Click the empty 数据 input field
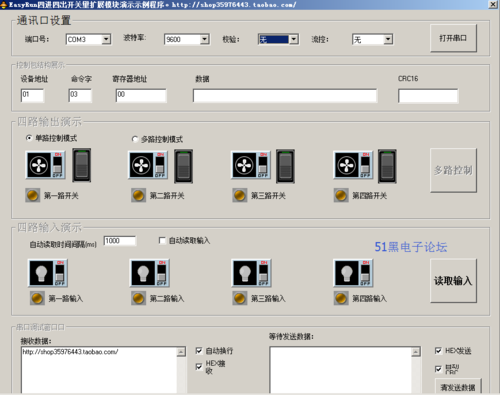This screenshot has width=500, height=395. 285,96
